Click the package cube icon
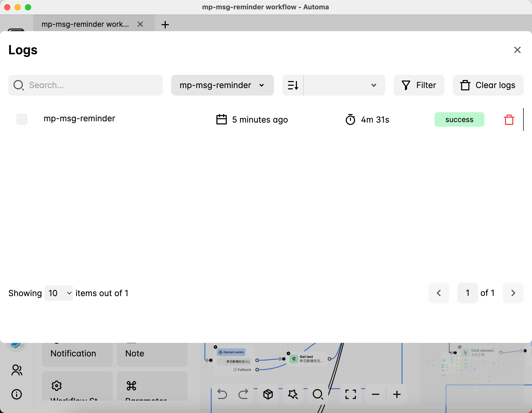The width and height of the screenshot is (532, 413). coord(268,394)
